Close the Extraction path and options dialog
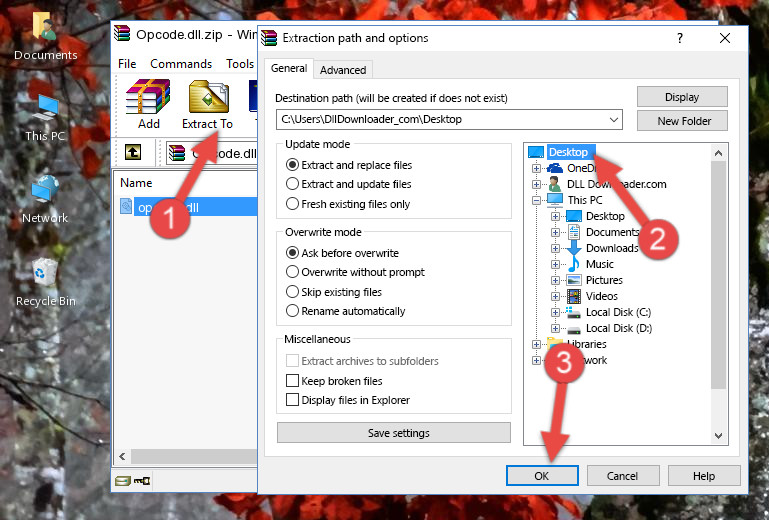The width and height of the screenshot is (769, 520). pos(725,38)
